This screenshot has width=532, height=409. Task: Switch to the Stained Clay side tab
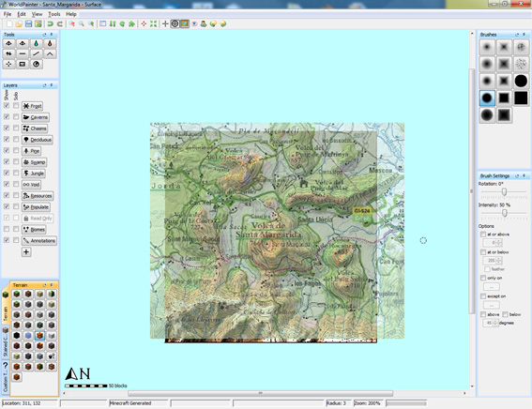pyautogui.click(x=5, y=341)
